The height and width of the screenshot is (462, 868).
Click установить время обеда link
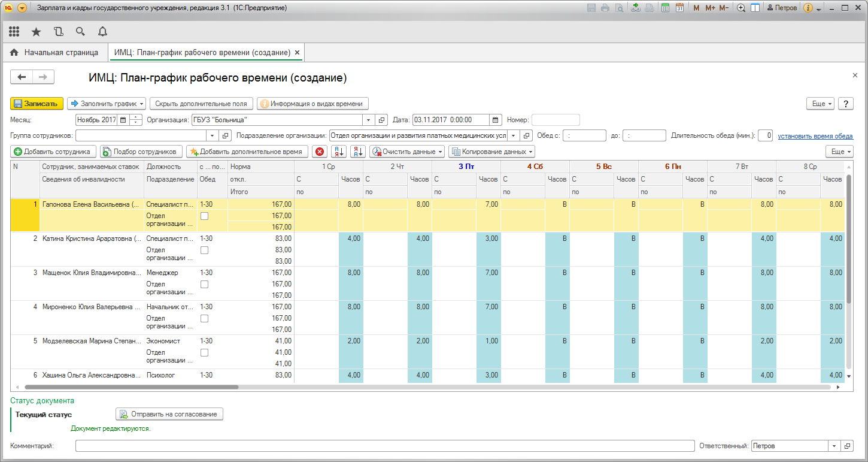(x=815, y=136)
